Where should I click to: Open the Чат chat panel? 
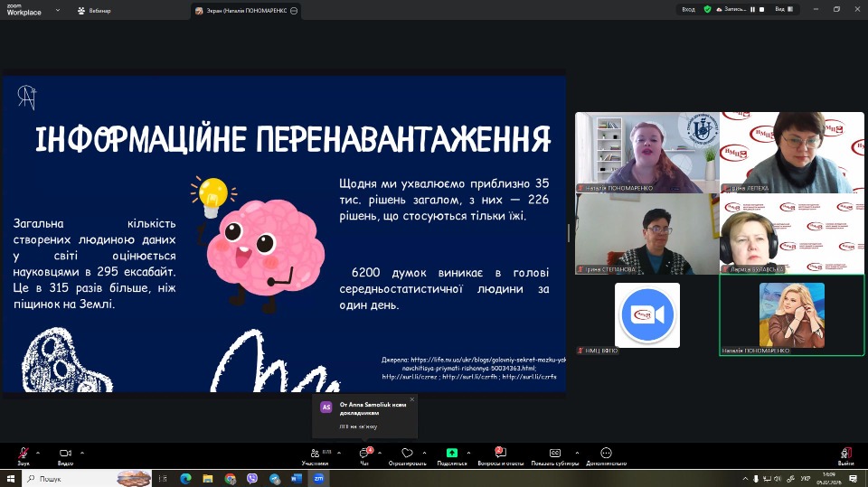coord(364,454)
